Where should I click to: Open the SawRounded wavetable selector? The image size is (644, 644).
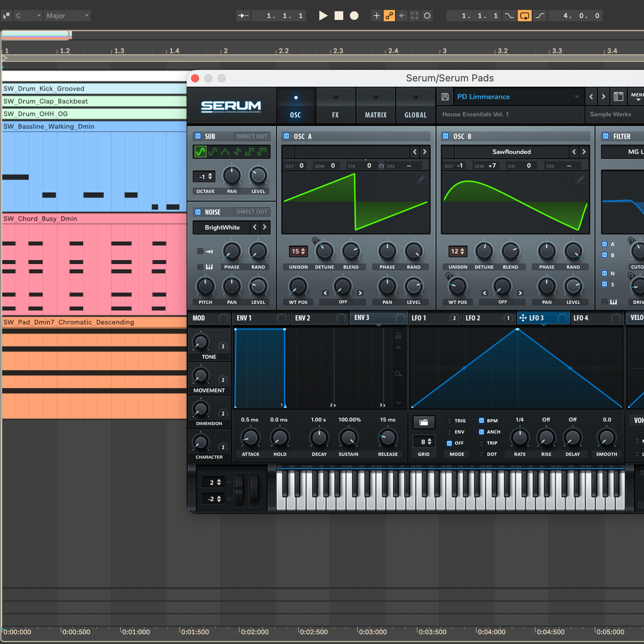tap(511, 152)
